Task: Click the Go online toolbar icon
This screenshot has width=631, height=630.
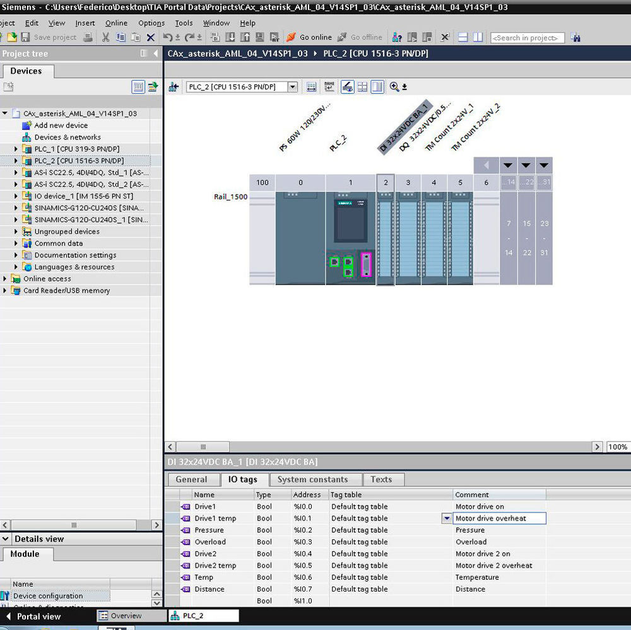Action: (290, 37)
